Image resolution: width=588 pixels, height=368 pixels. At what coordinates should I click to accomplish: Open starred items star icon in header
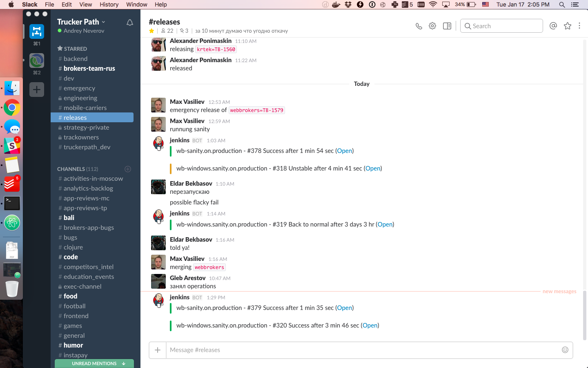[x=568, y=26]
